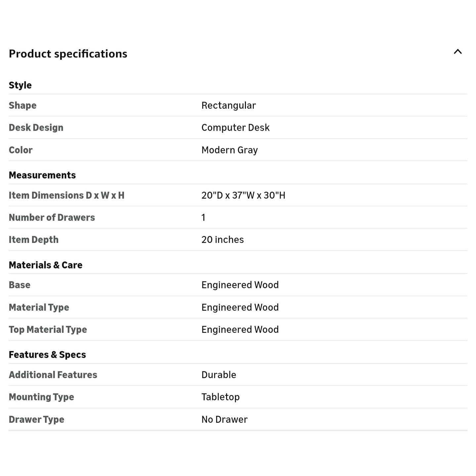
Task: Select the Features & Specs header
Action: pos(47,355)
